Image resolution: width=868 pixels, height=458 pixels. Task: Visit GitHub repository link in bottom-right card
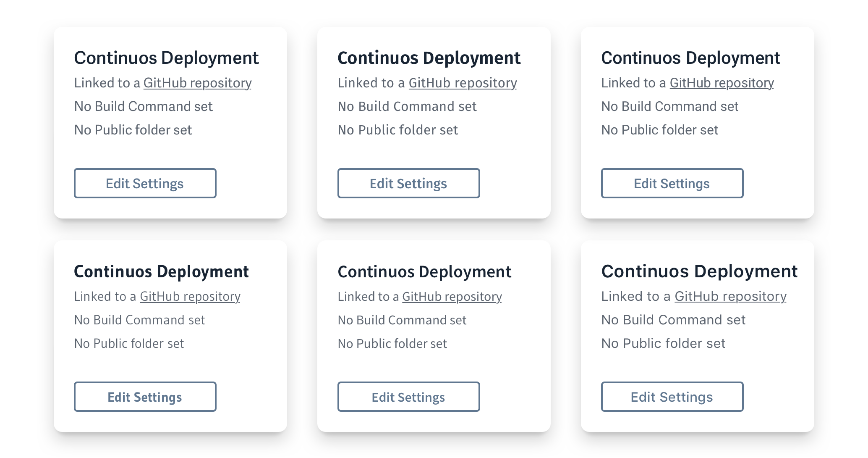tap(730, 297)
